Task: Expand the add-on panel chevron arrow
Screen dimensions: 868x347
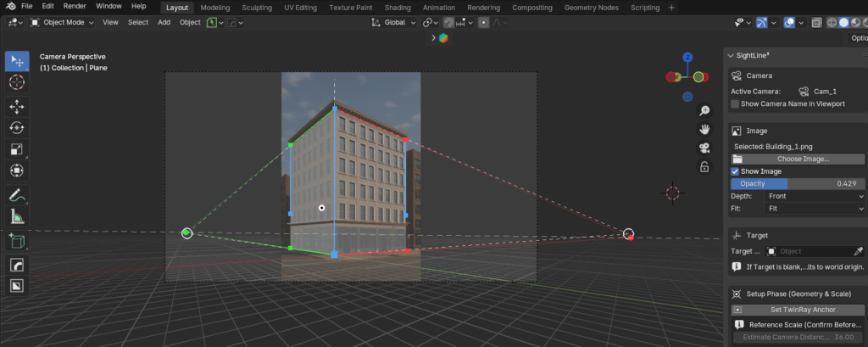Action: [433, 38]
